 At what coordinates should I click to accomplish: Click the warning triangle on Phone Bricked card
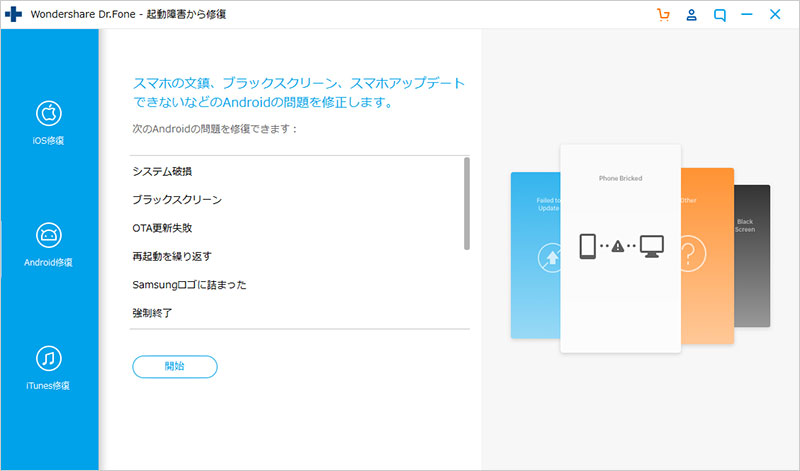[x=618, y=246]
